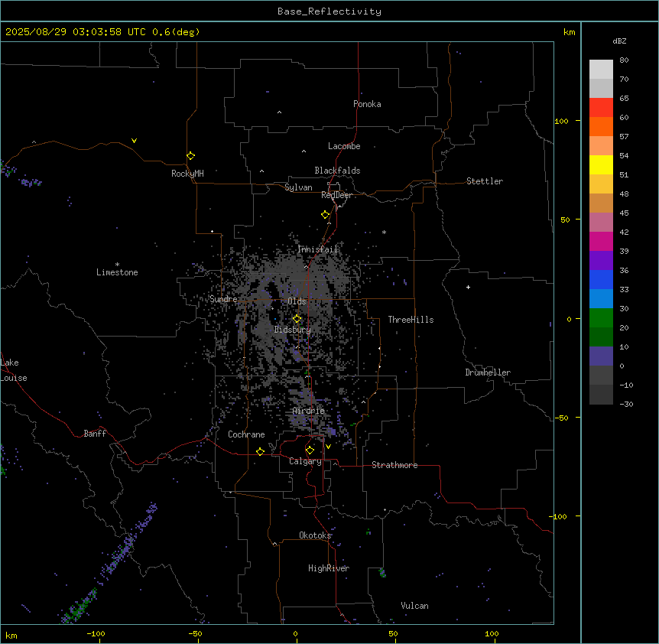Click the Blackfalds city label
This screenshot has width=659, height=644.
pos(337,171)
